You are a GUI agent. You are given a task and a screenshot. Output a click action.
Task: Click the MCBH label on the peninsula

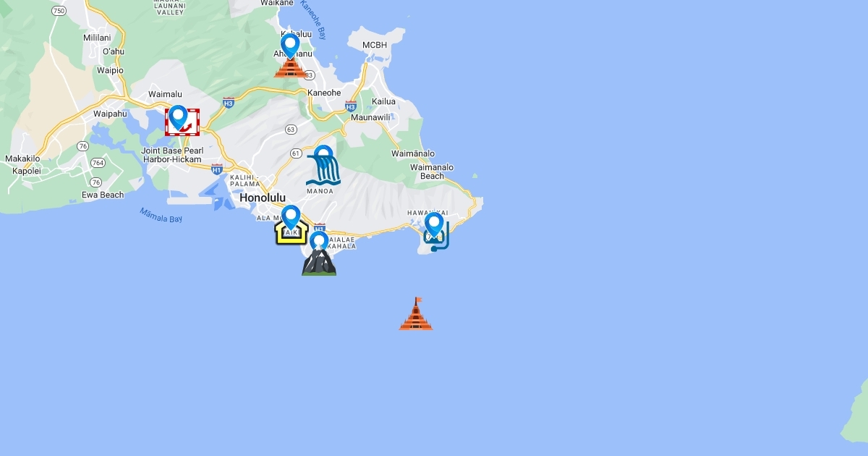375,45
